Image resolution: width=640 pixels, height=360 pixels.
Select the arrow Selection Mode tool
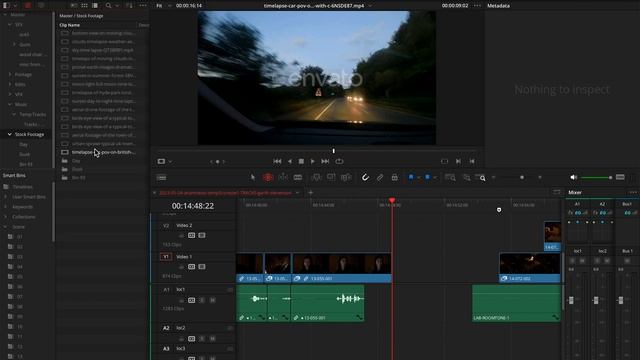[253, 177]
